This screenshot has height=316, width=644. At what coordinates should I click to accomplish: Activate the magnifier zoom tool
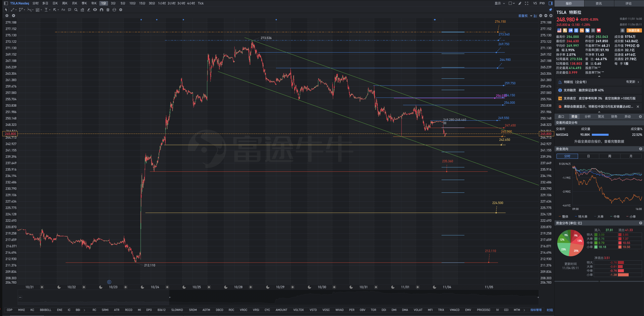[x=76, y=10]
